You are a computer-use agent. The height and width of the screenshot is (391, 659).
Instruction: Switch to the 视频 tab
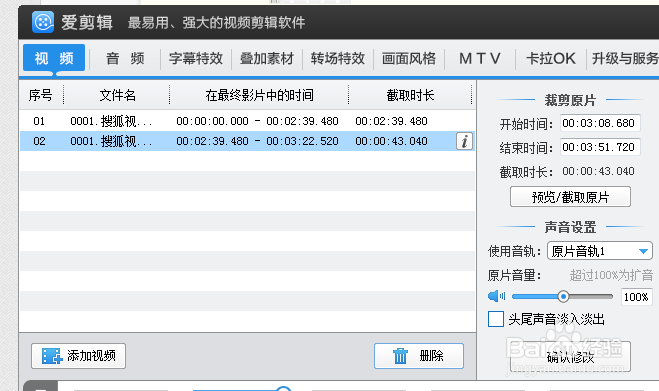[54, 58]
